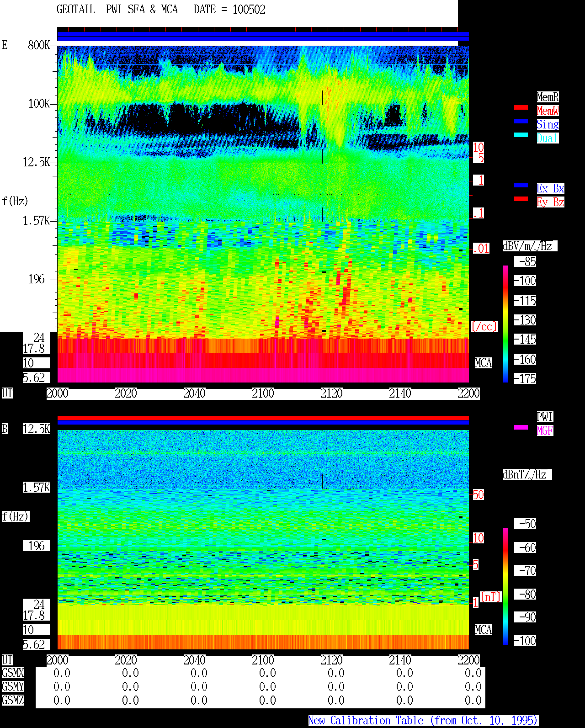585x728 pixels.
Task: Click the B panel letter label
Action: pos(5,429)
